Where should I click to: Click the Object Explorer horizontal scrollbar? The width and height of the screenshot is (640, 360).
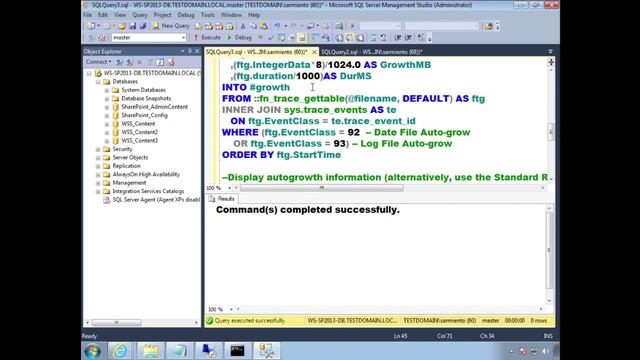(116, 322)
